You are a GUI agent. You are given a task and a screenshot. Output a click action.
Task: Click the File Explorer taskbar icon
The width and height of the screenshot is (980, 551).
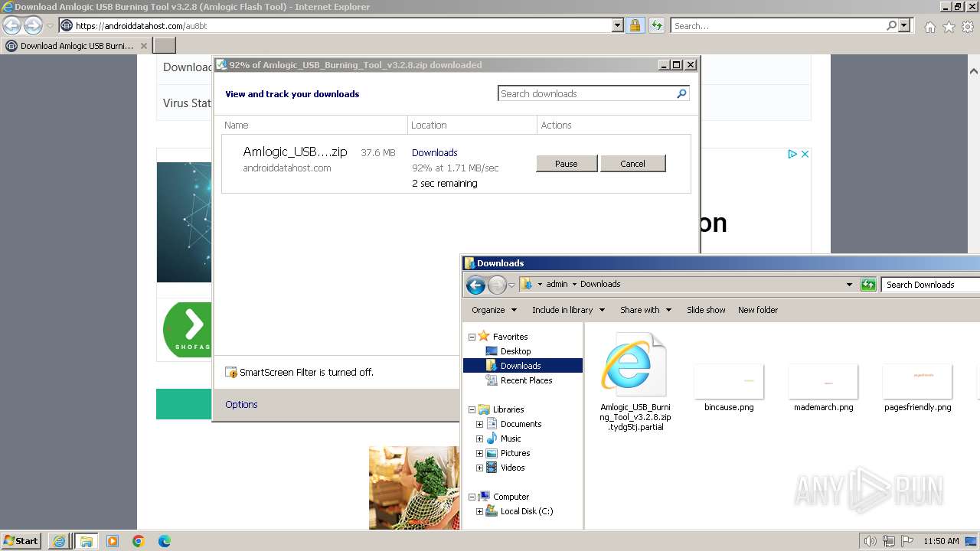tap(86, 541)
